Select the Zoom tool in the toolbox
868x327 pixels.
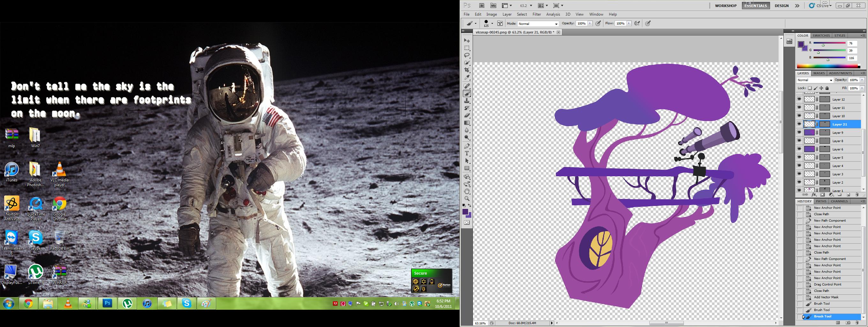point(467,199)
